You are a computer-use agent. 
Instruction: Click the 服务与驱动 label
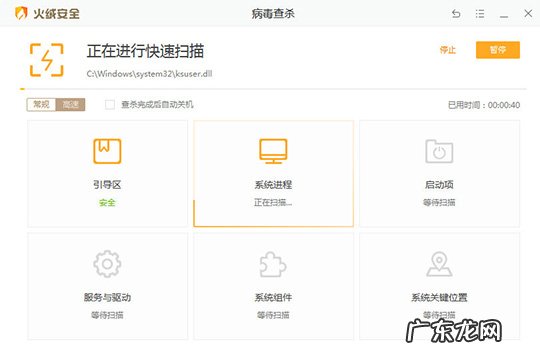point(107,297)
